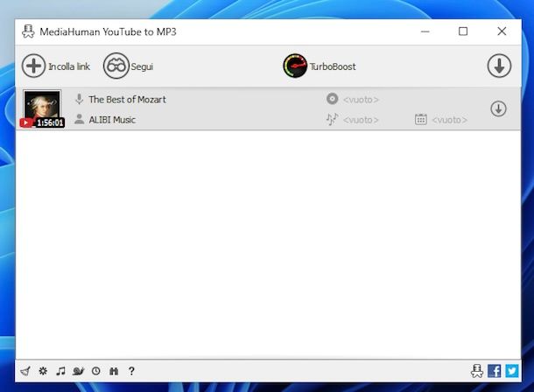Toggle the TurboBoost speedometer button
Viewport: 534px width, 392px height.
tap(295, 66)
